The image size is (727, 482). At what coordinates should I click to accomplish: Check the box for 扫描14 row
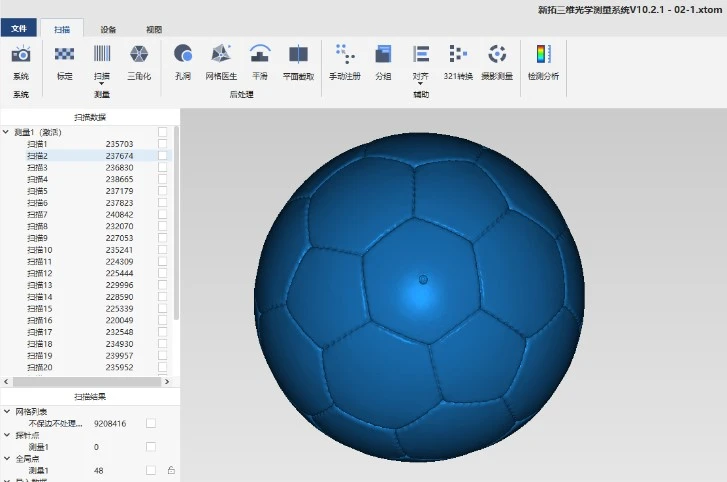162,297
